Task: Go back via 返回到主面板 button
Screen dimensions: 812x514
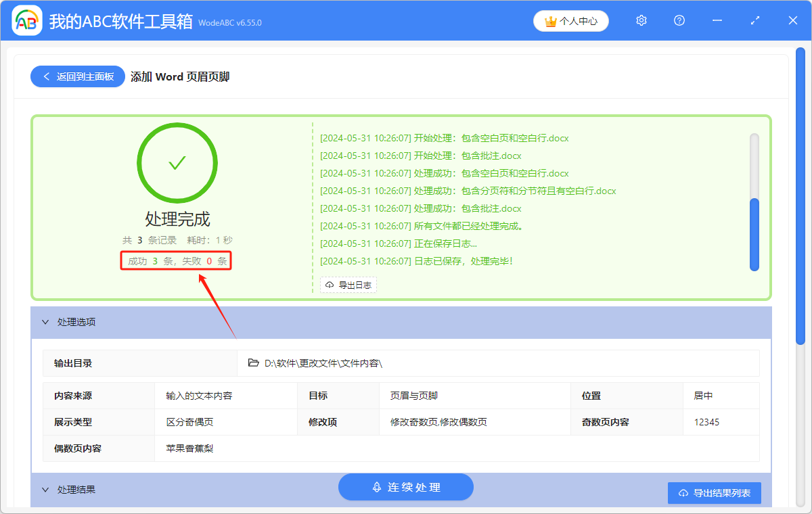Action: tap(78, 76)
